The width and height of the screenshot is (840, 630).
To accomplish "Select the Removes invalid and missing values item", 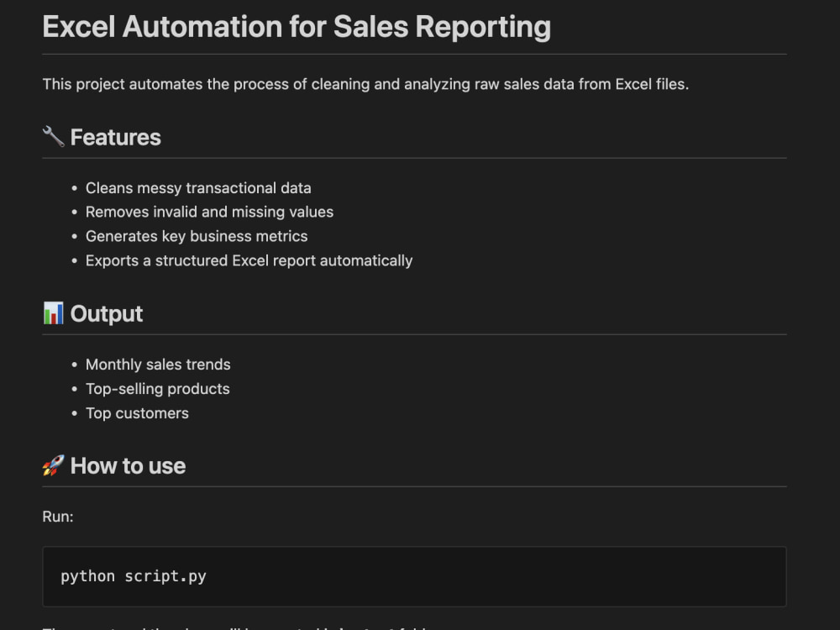I will pyautogui.click(x=209, y=213).
